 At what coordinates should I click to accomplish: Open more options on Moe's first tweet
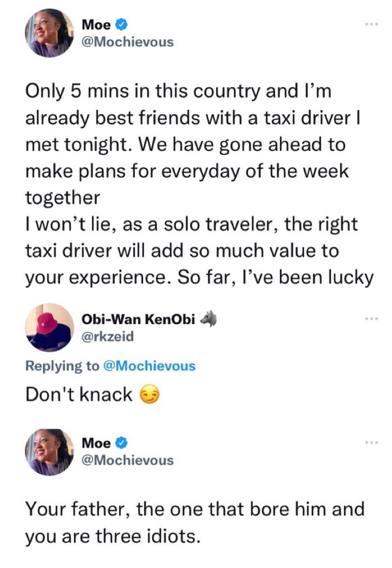370,25
